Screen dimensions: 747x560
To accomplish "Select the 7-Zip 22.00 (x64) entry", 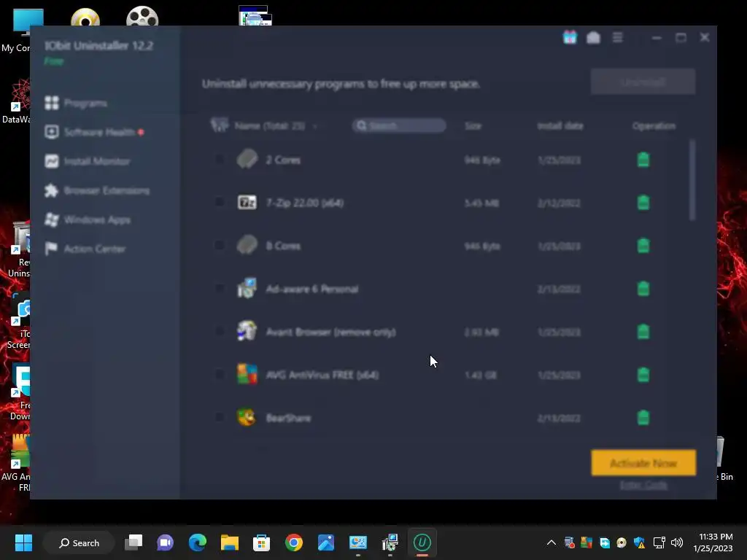I will pyautogui.click(x=305, y=203).
